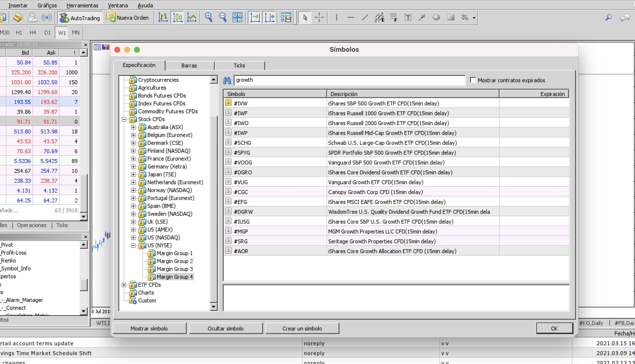This screenshot has width=635, height=364.
Task: Select the ellipse drawing tool
Action: [x=436, y=17]
